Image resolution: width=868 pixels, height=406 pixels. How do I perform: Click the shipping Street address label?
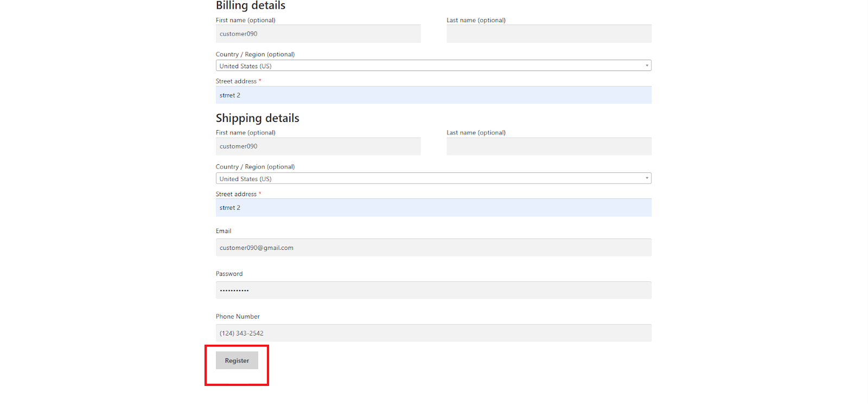point(236,194)
